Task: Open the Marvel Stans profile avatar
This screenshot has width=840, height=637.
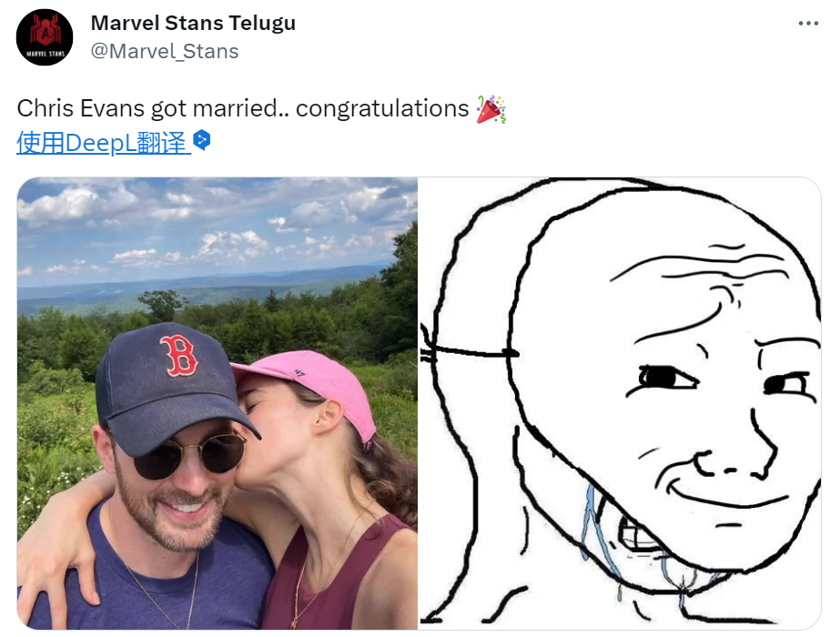Action: pos(45,37)
